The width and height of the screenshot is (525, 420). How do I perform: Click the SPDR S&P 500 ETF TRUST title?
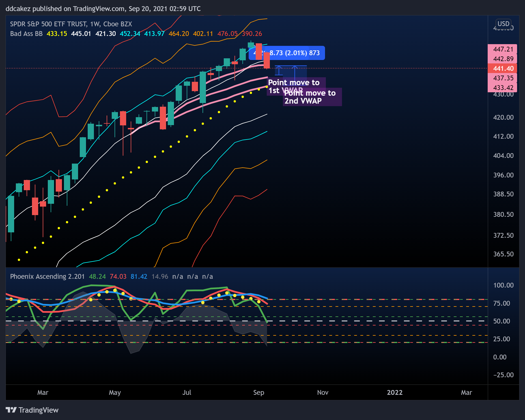(x=48, y=24)
